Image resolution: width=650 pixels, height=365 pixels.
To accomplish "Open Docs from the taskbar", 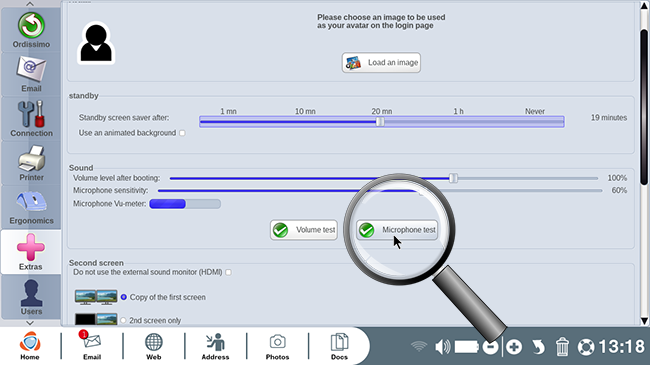I will [x=339, y=346].
